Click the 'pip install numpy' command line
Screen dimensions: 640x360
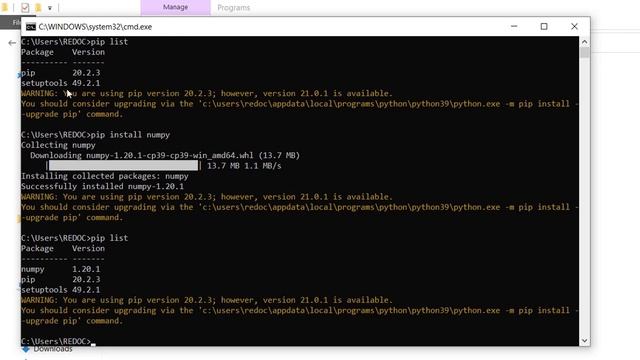point(96,135)
